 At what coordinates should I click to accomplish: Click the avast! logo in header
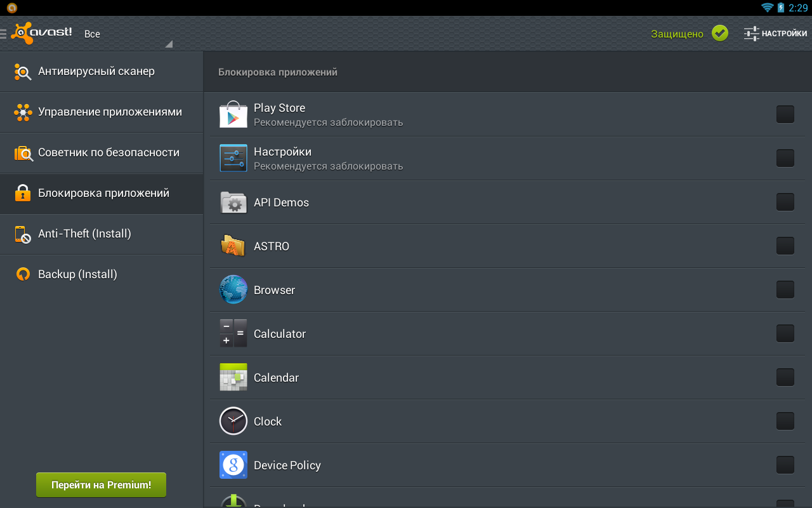click(42, 34)
